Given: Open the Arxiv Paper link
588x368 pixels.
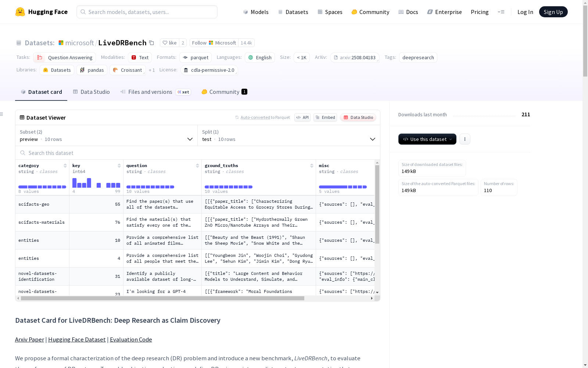Looking at the screenshot, I should coord(29,339).
